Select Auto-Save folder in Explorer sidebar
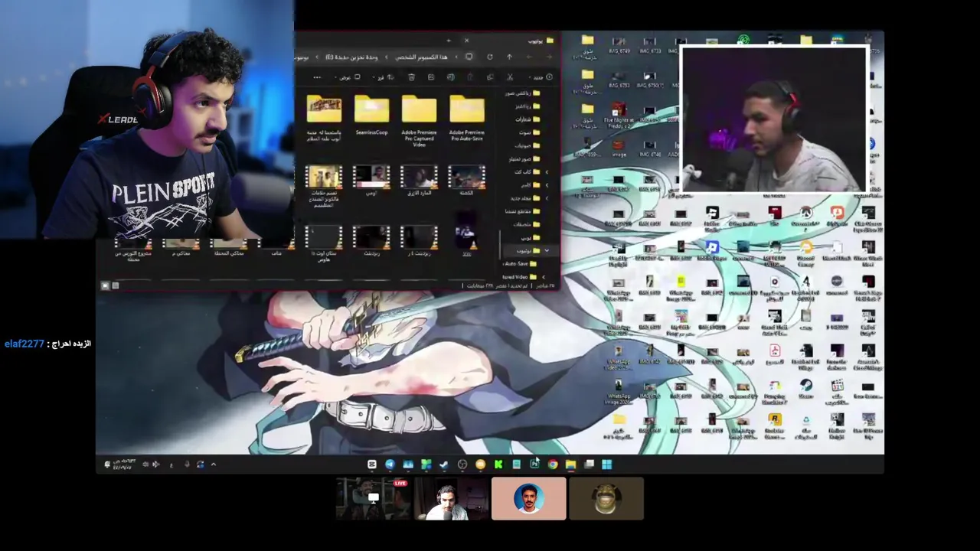Screen dimensions: 980x551 (521, 264)
